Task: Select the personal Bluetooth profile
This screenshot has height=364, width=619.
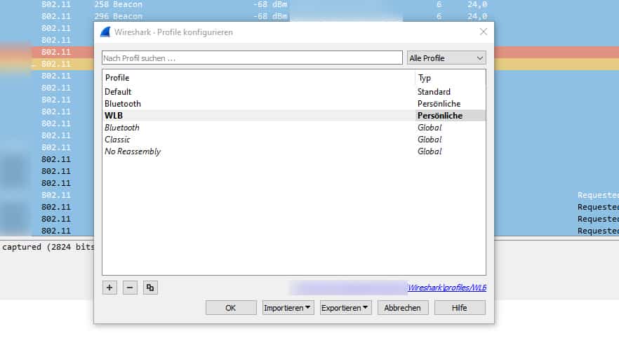Action: coord(293,104)
